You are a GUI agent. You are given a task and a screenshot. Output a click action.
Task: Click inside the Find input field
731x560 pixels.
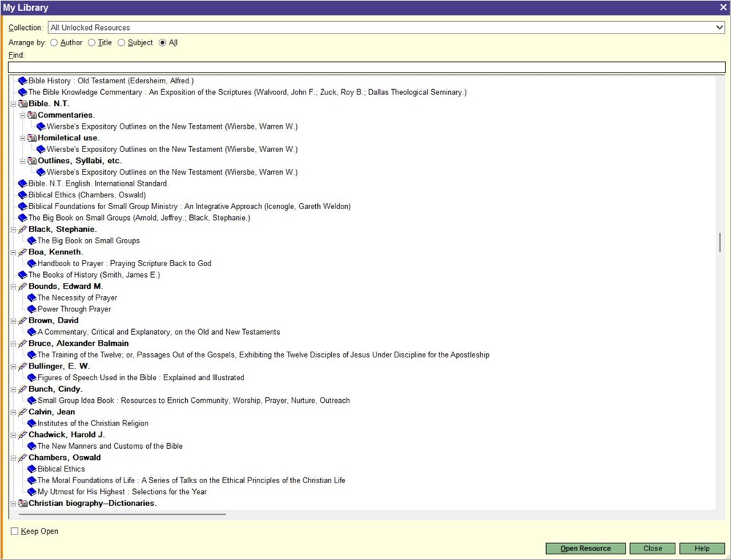point(365,67)
